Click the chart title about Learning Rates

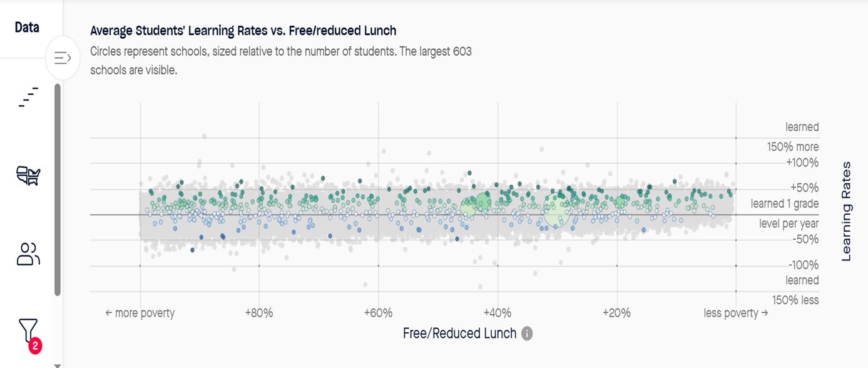point(243,31)
